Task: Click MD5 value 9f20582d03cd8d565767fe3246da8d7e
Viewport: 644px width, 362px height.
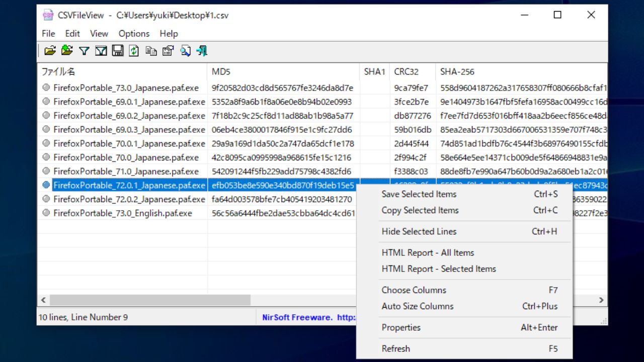Action: point(282,88)
